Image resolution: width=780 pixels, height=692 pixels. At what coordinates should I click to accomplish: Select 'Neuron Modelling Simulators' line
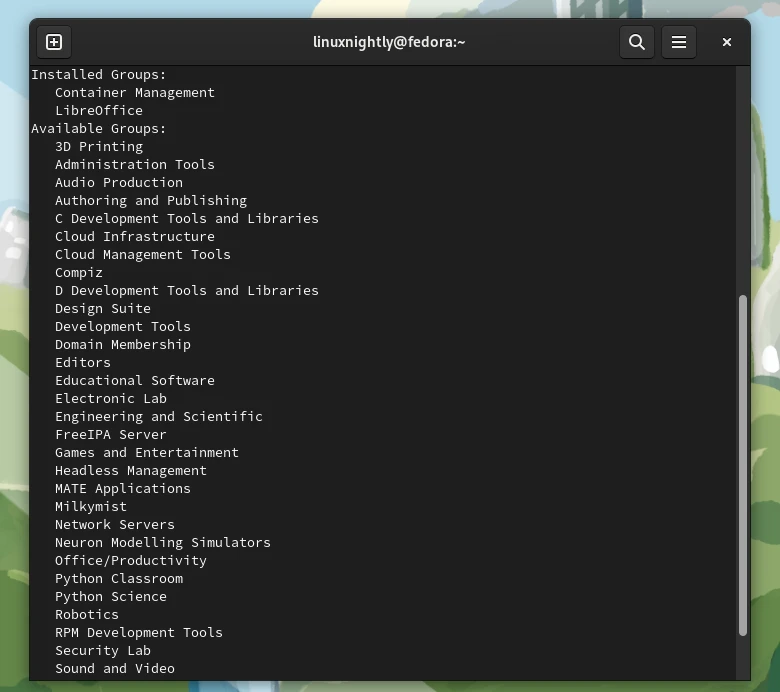(x=163, y=542)
